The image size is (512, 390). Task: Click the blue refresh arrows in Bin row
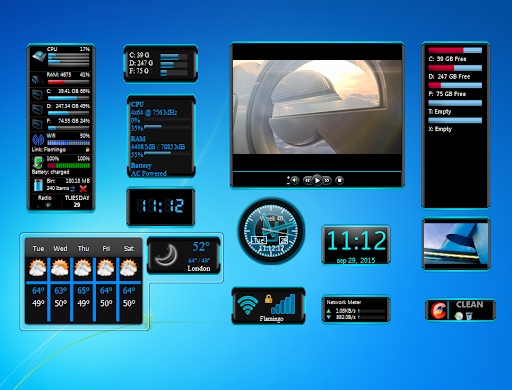[73, 189]
